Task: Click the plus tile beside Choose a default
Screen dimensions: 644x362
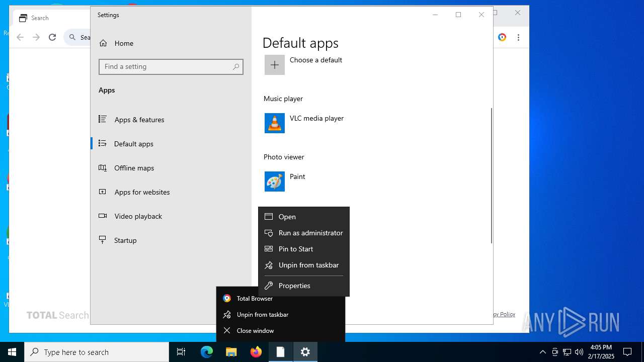Action: (x=275, y=65)
